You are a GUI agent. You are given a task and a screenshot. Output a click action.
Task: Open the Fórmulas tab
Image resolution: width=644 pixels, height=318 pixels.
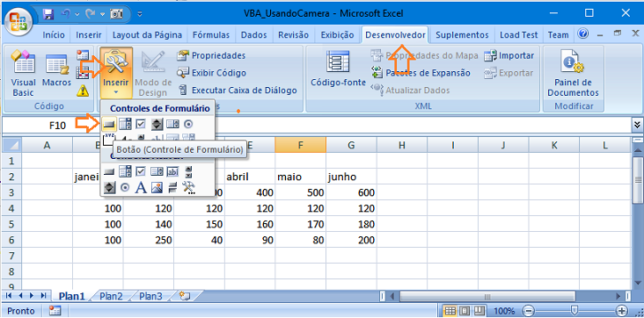[211, 35]
